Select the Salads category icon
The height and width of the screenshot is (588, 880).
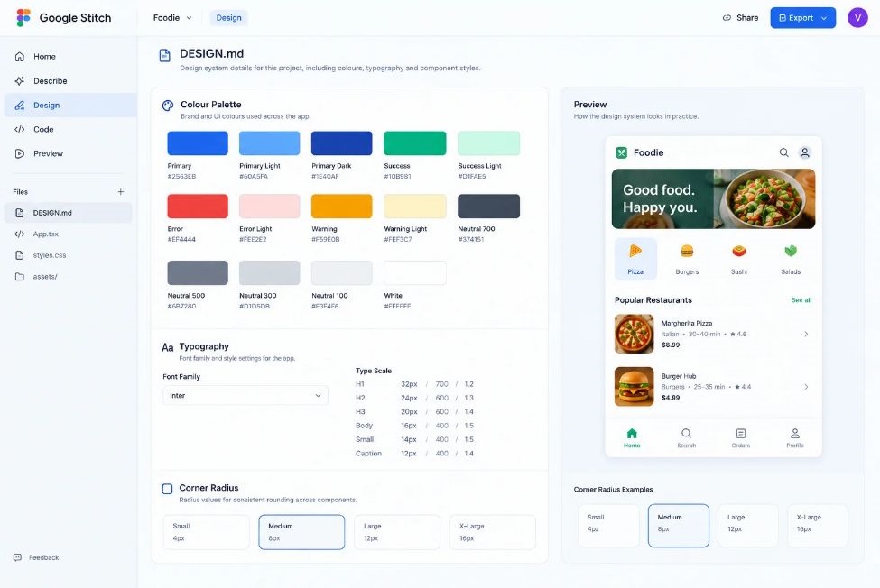[791, 251]
